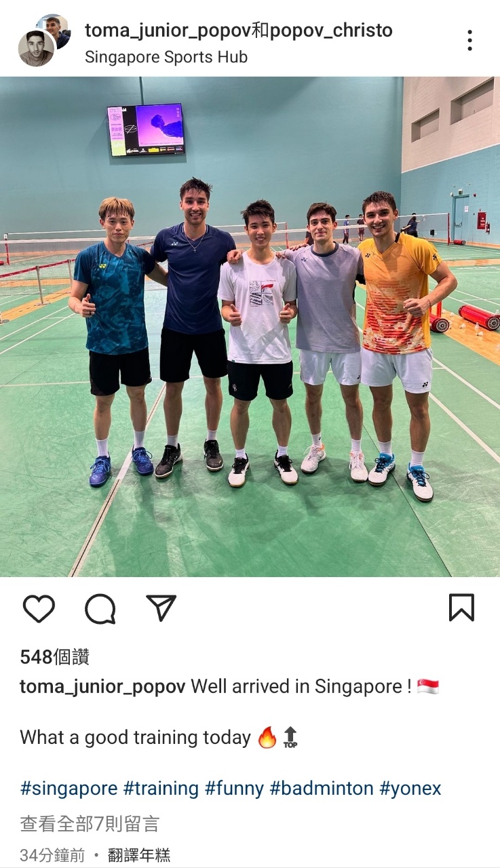500x868 pixels.
Task: Tap the toma_junior_popov username in caption
Action: tap(102, 686)
